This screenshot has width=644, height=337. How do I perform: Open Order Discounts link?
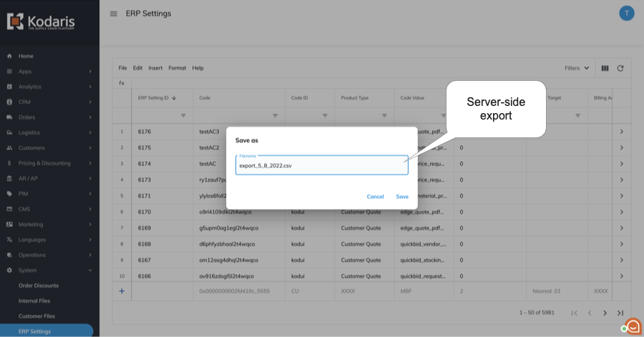pos(38,285)
